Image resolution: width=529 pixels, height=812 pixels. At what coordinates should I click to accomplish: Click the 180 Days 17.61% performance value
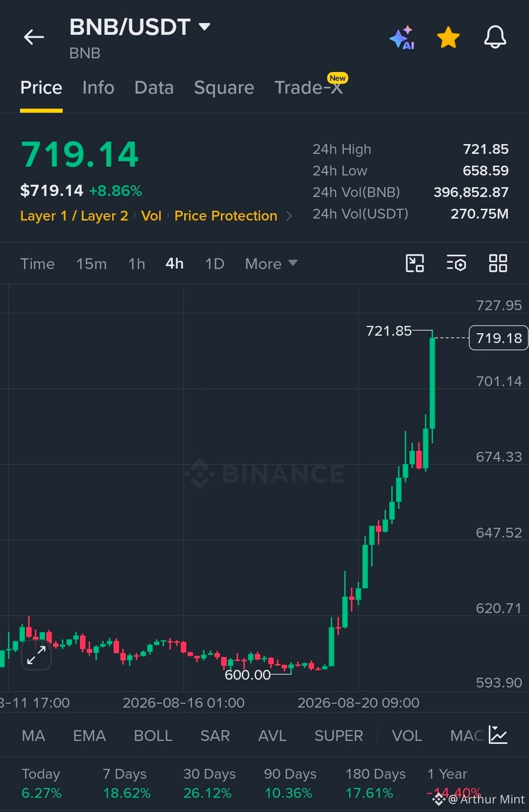tap(369, 793)
